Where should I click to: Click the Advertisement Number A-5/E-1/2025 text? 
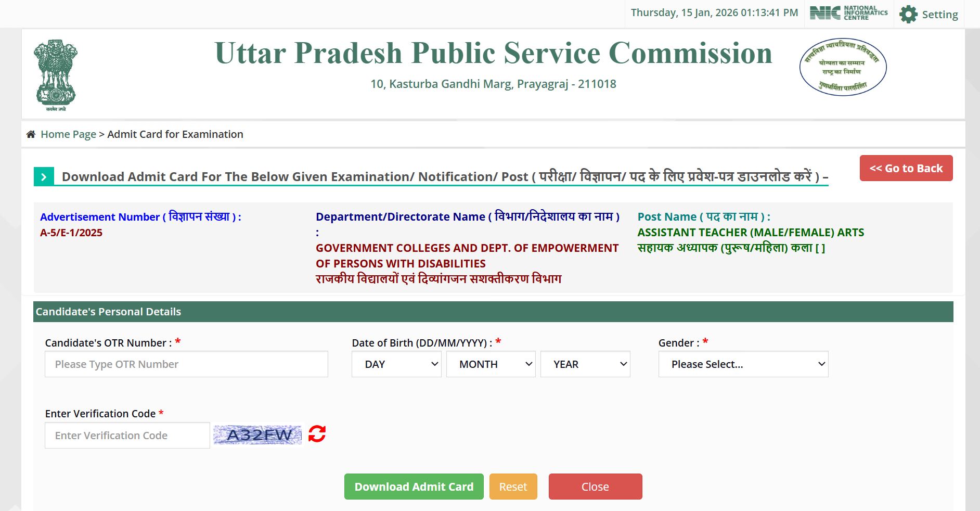point(71,233)
